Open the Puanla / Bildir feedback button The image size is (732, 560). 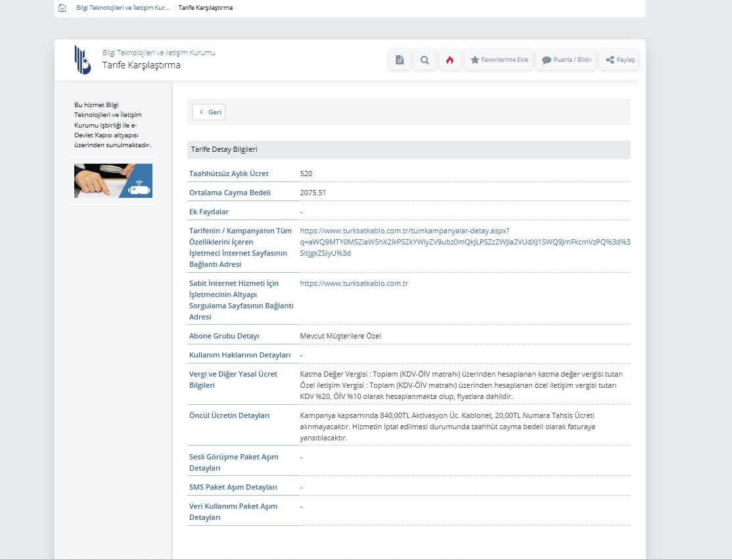pos(566,60)
